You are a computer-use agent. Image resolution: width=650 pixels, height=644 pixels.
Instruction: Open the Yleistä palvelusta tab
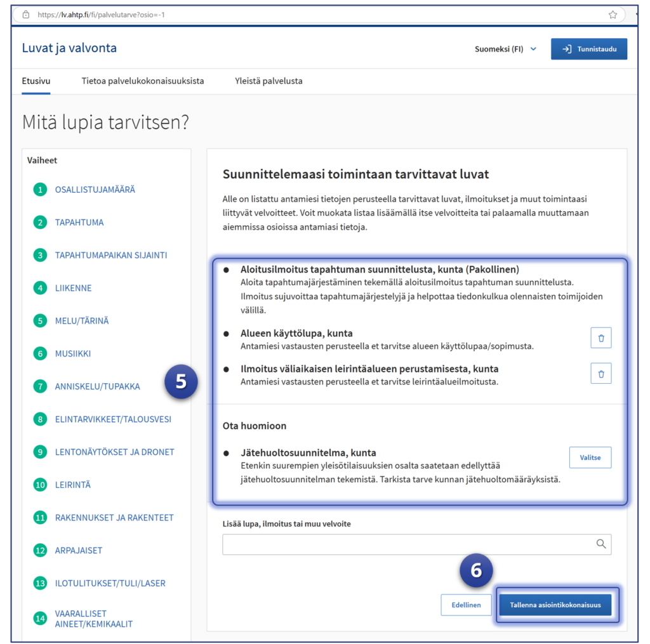[269, 81]
